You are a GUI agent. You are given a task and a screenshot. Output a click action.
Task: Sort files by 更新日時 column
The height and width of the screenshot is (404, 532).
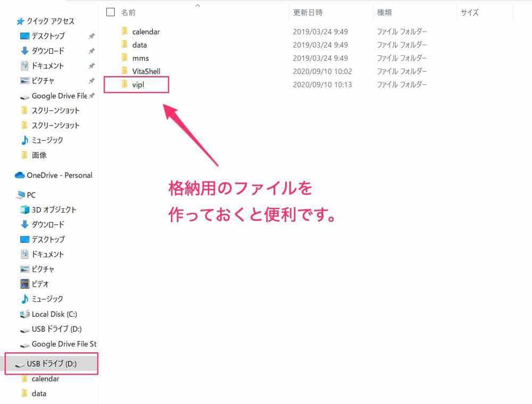(x=307, y=12)
